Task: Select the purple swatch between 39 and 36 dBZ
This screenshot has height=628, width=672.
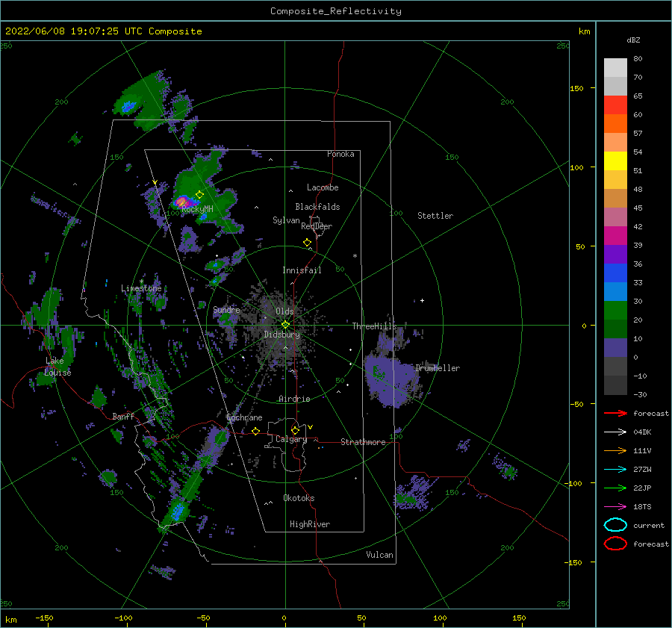Action: (x=615, y=254)
